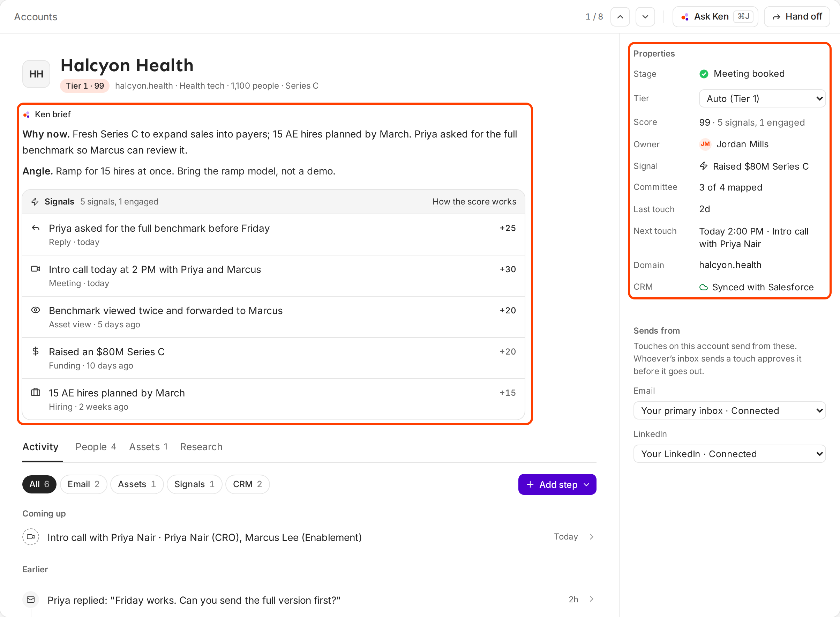Filter activity by Signals chip
840x617 pixels.
coord(195,484)
